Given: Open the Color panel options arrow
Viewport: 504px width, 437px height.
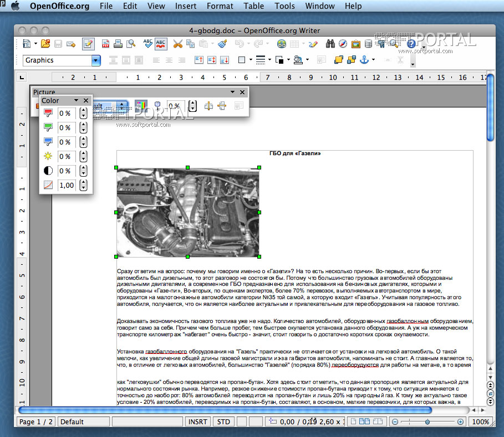Looking at the screenshot, I should point(76,100).
